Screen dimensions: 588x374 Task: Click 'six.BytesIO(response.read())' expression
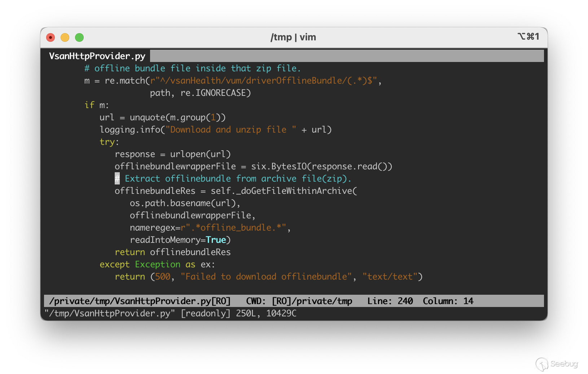click(x=321, y=166)
